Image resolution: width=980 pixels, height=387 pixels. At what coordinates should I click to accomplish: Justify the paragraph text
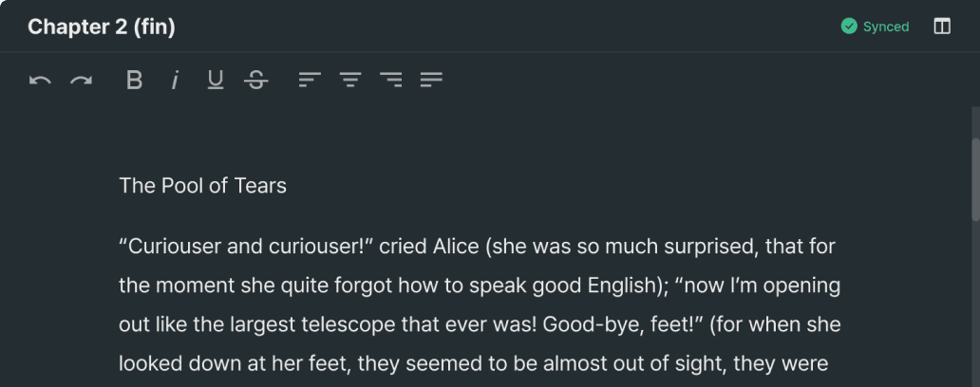coord(432,81)
